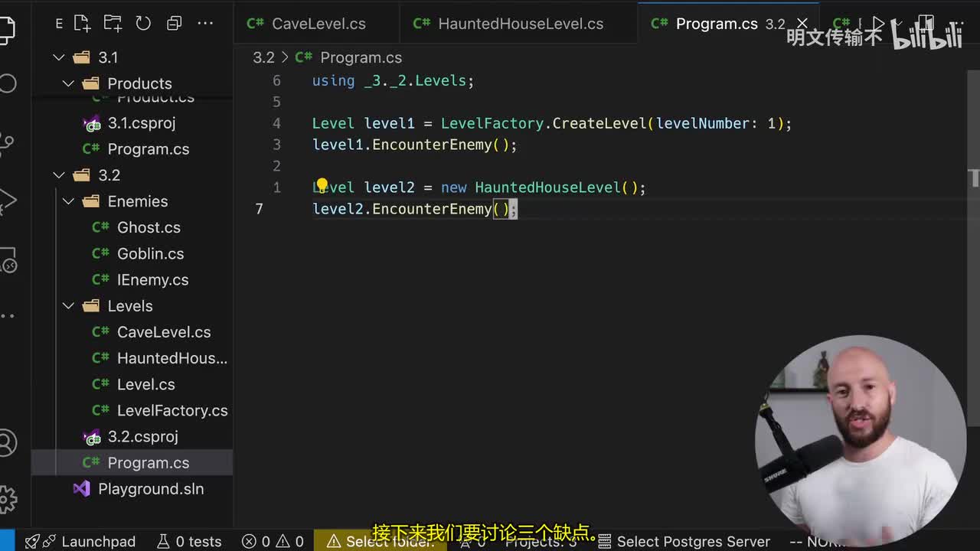
Task: Click the New Folder icon in Explorer header
Action: coord(113,24)
